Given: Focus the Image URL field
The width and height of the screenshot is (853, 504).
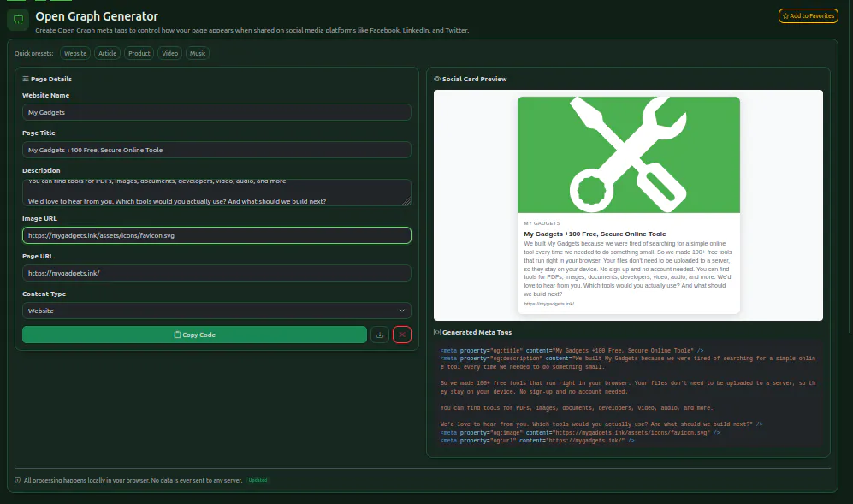Looking at the screenshot, I should click(216, 235).
